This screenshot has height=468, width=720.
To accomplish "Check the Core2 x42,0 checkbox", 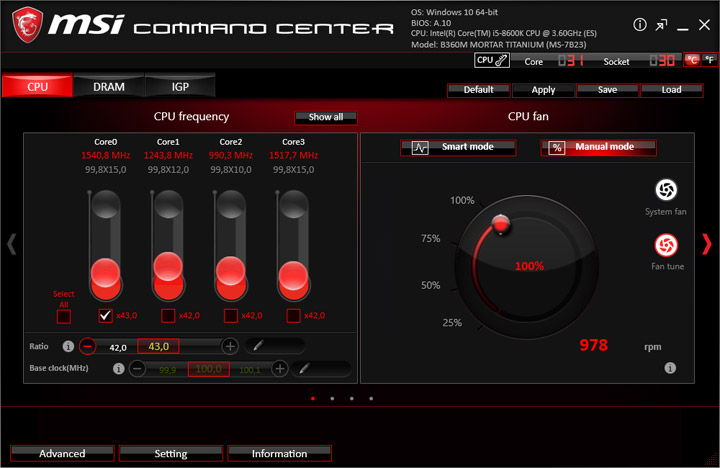I will click(231, 316).
